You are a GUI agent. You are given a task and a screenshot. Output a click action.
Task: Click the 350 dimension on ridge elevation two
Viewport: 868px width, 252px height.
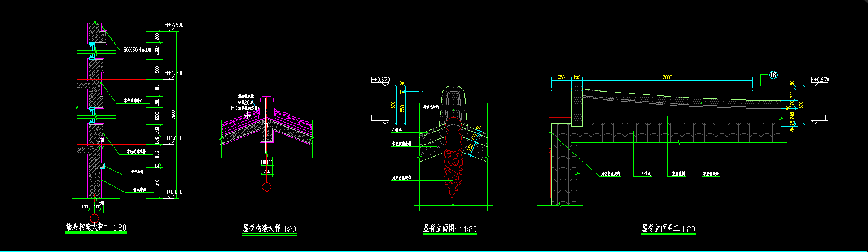tap(561, 76)
